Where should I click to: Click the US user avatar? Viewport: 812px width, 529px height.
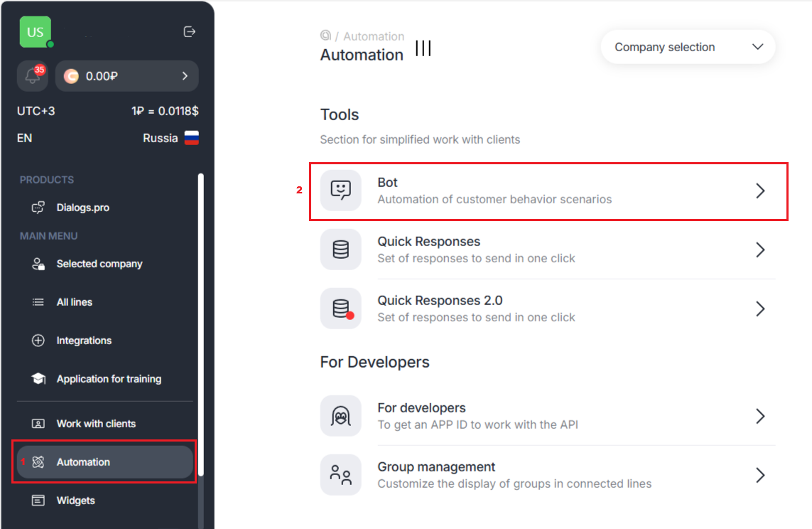pos(36,32)
